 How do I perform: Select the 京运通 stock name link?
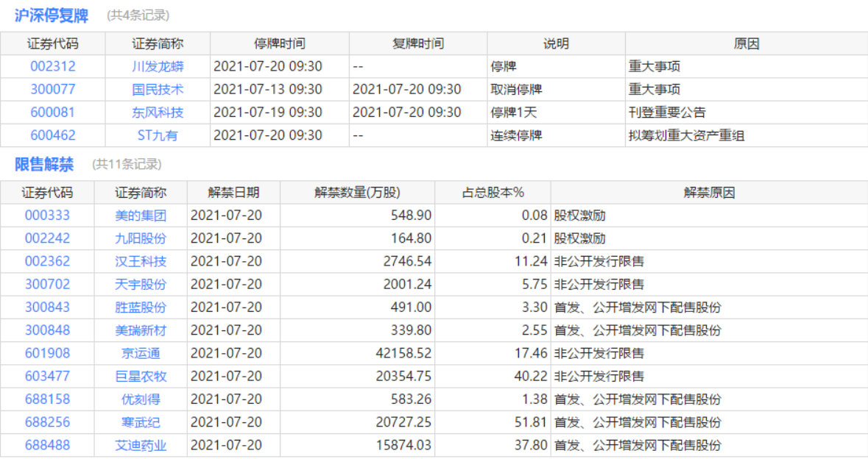[141, 353]
